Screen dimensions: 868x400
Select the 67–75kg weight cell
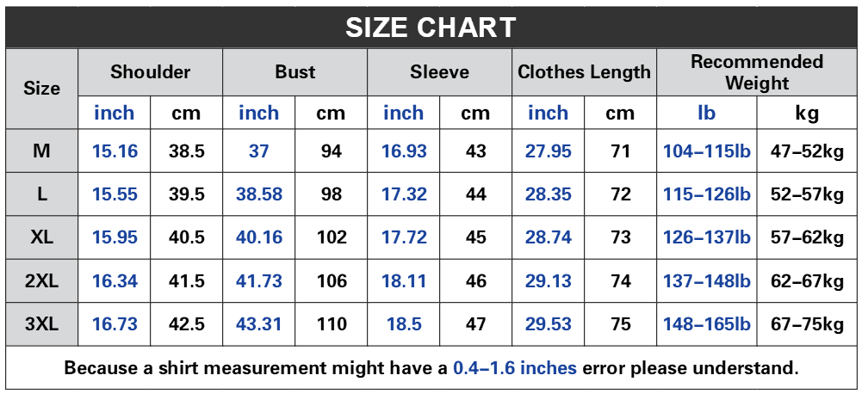[x=807, y=324]
